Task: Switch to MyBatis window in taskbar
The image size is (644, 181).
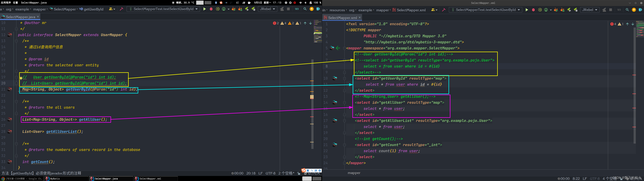Action: [x=66, y=179]
